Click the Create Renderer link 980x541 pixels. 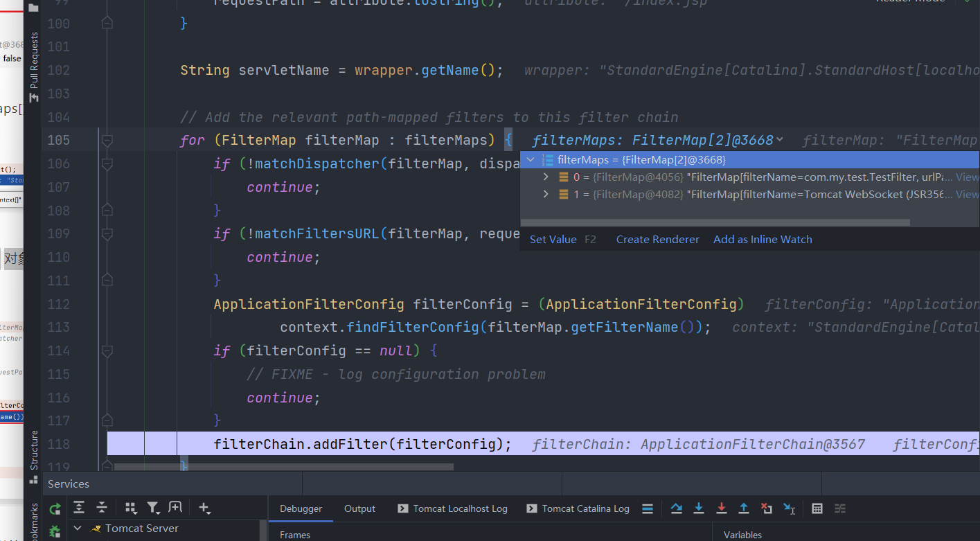(658, 240)
